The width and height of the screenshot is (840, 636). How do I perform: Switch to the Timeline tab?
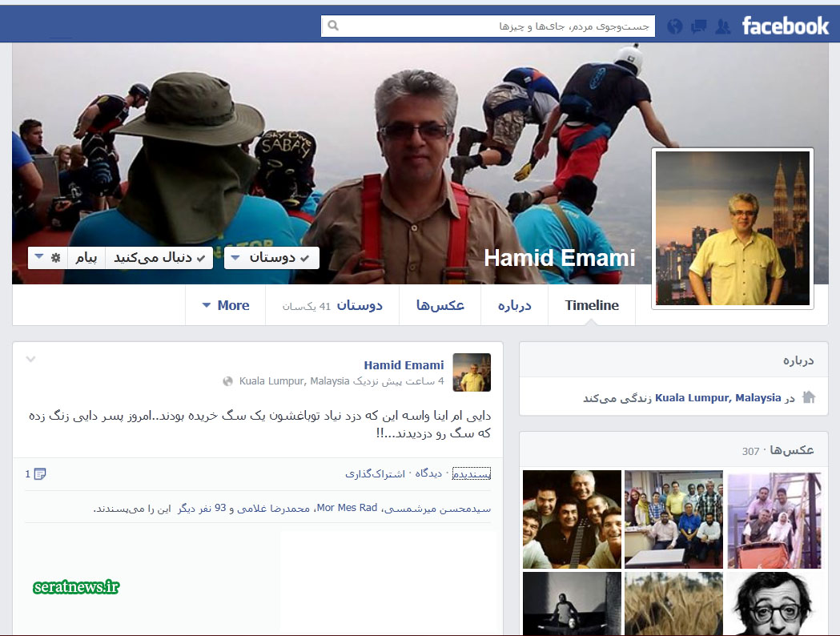(592, 305)
